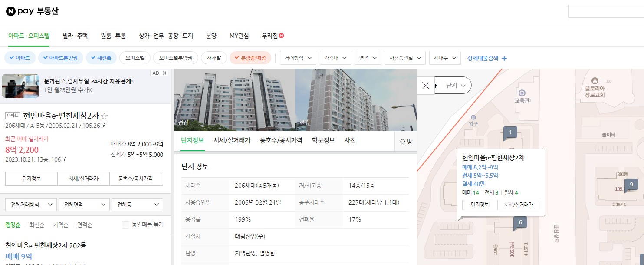The width and height of the screenshot is (644, 265).
Task: Toggle the 재건축 filter chip
Action: tap(102, 58)
